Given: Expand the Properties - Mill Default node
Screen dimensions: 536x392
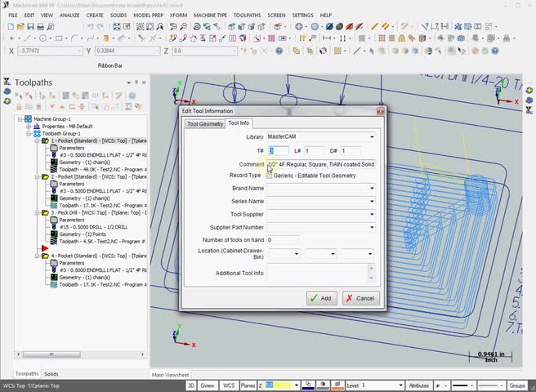Looking at the screenshot, I should (29, 126).
